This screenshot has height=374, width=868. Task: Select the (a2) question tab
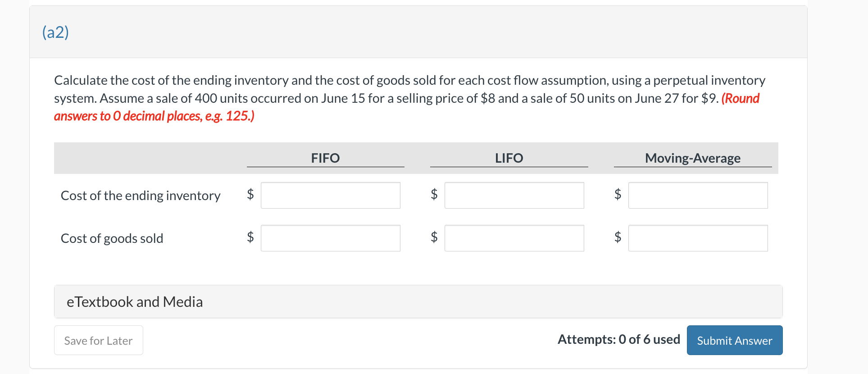55,32
